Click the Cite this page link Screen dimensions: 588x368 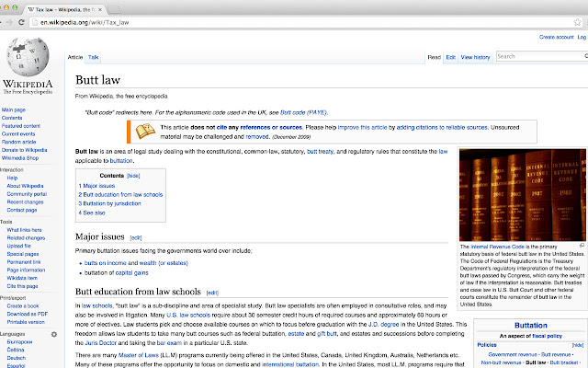pos(22,286)
